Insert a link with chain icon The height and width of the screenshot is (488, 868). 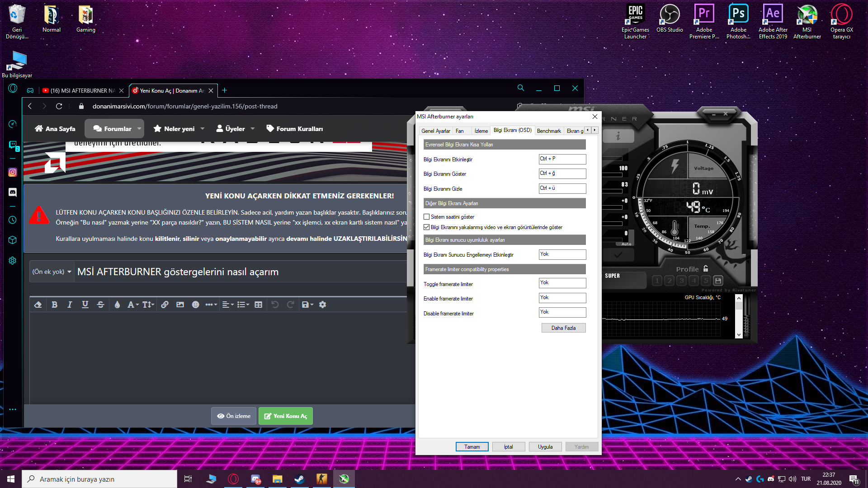165,305
